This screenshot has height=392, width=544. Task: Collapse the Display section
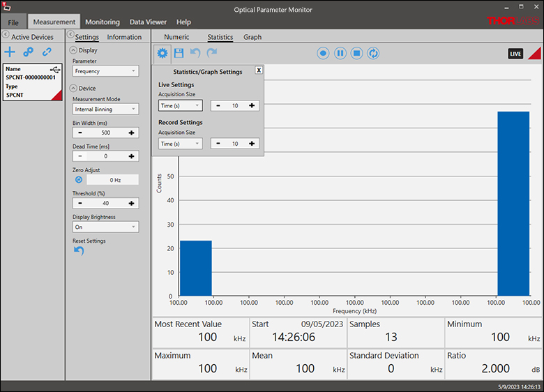(x=73, y=50)
